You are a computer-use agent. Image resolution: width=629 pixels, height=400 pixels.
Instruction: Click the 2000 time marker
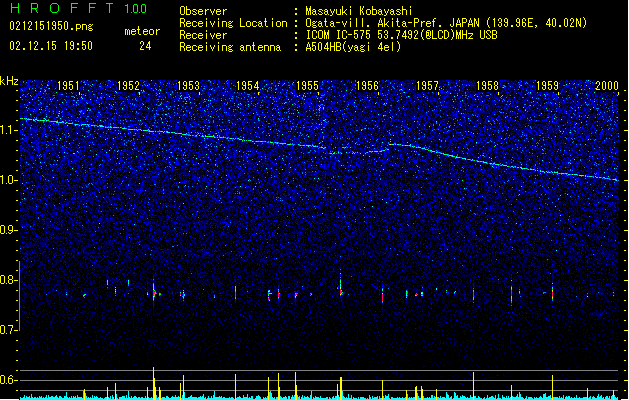pyautogui.click(x=607, y=86)
